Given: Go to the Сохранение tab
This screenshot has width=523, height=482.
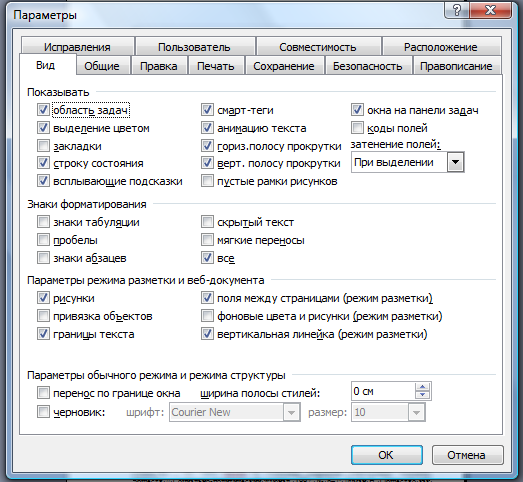Looking at the screenshot, I should click(x=284, y=66).
